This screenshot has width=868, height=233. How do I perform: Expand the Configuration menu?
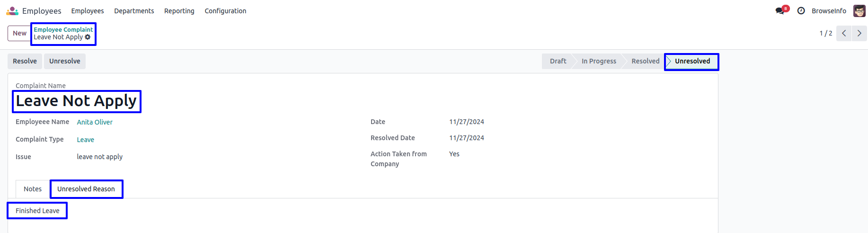point(225,11)
